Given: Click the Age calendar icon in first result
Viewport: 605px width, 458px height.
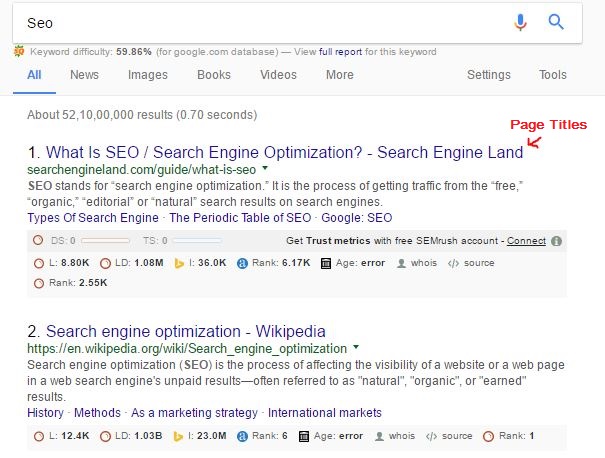Looking at the screenshot, I should [326, 263].
